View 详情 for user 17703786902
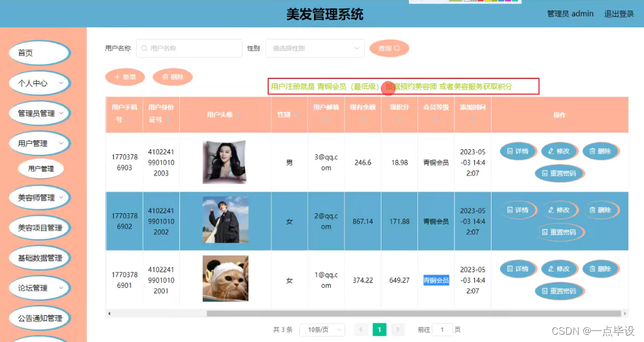Image resolution: width=644 pixels, height=342 pixels. [518, 210]
